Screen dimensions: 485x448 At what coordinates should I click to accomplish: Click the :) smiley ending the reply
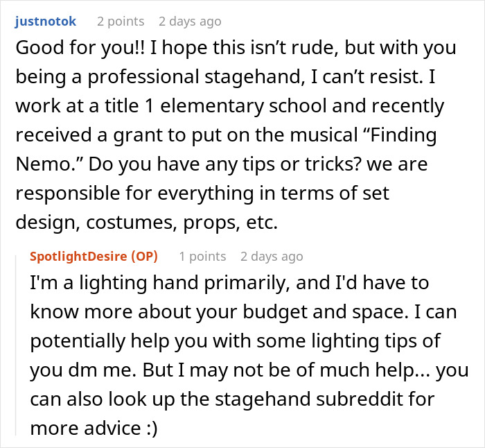click(151, 428)
